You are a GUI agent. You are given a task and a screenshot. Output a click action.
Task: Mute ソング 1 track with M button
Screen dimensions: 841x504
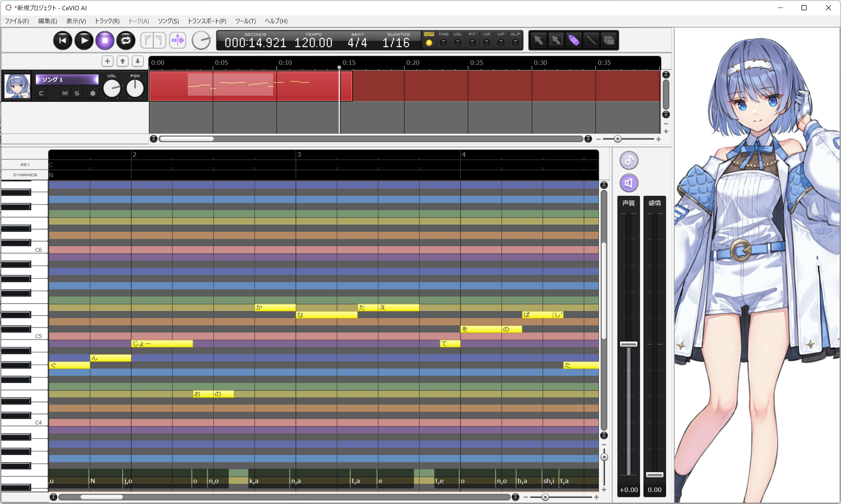[65, 93]
